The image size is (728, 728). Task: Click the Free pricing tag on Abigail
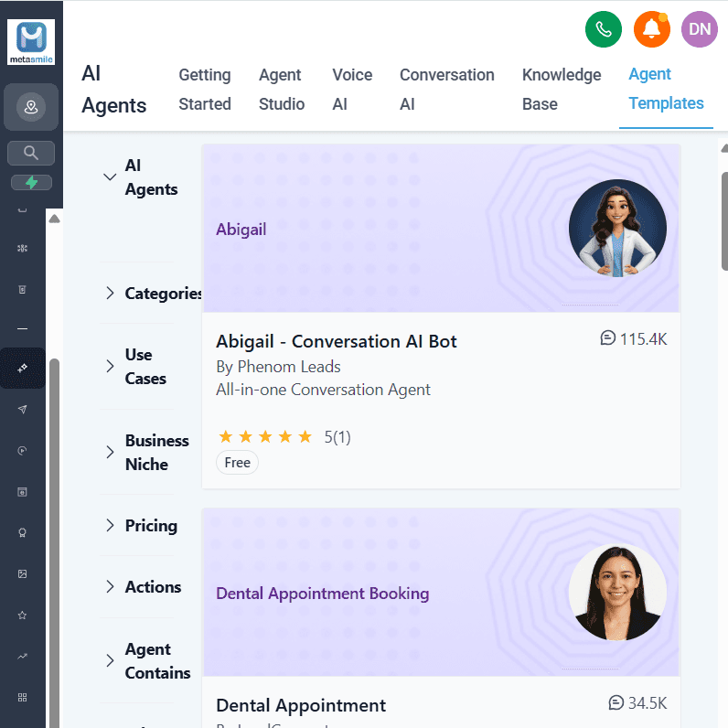click(x=237, y=463)
